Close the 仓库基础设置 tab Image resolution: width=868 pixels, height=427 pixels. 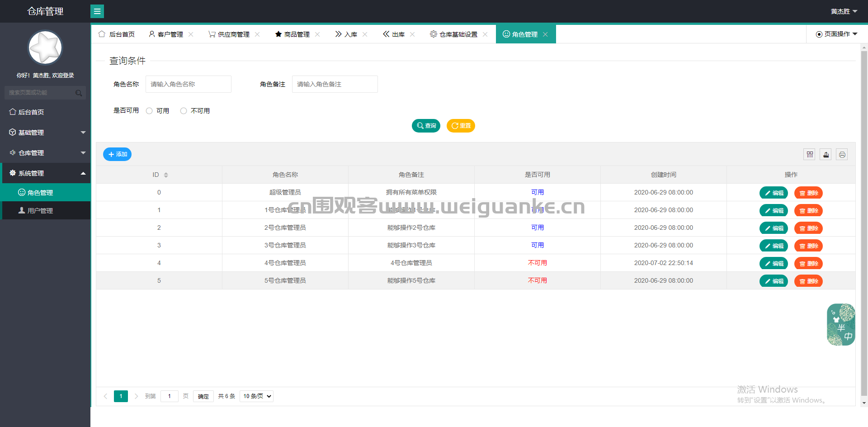tap(485, 34)
